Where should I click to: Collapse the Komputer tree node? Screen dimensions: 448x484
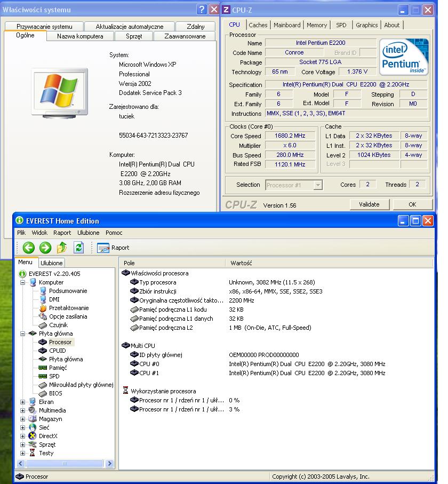coord(23,282)
